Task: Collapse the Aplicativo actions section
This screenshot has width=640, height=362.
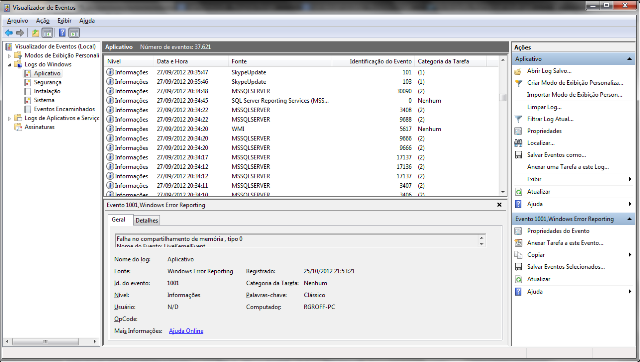Action: pyautogui.click(x=629, y=59)
